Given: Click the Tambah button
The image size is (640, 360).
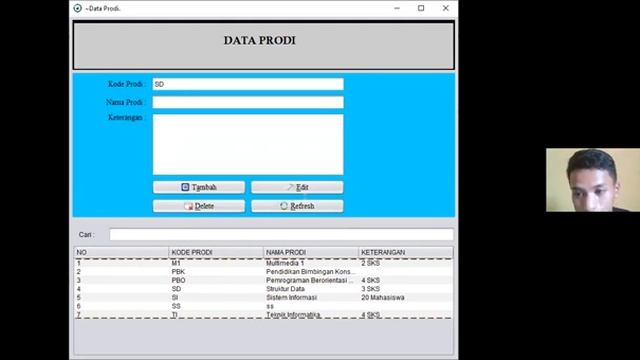Looking at the screenshot, I should pos(199,187).
